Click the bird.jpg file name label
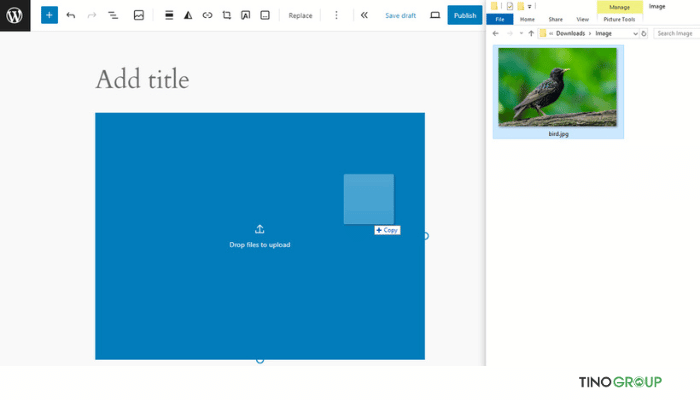The width and height of the screenshot is (700, 400). click(558, 134)
